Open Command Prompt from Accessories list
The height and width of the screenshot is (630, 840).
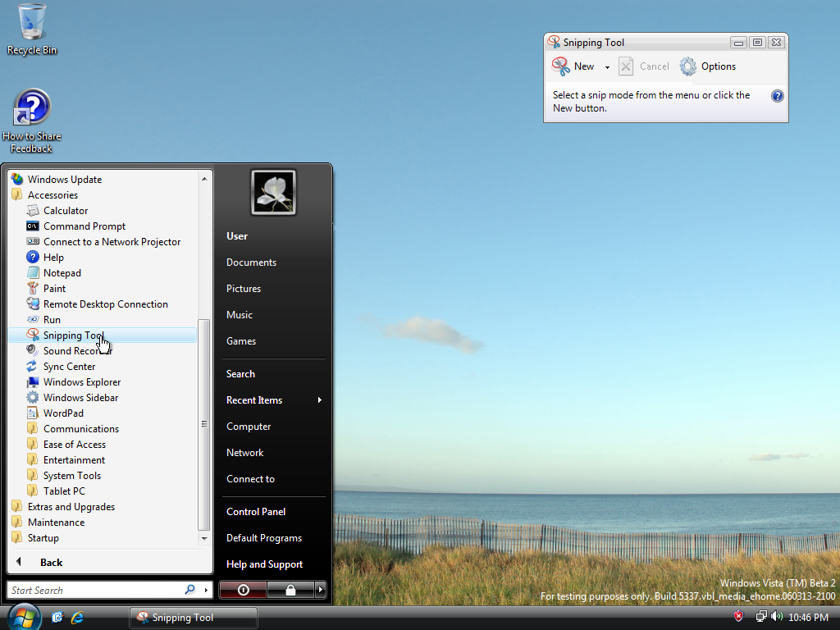coord(84,226)
